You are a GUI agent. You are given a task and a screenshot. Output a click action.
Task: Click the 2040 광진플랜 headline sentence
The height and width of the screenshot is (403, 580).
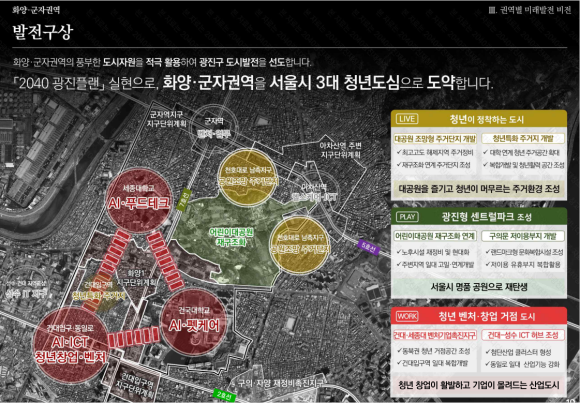(x=253, y=83)
